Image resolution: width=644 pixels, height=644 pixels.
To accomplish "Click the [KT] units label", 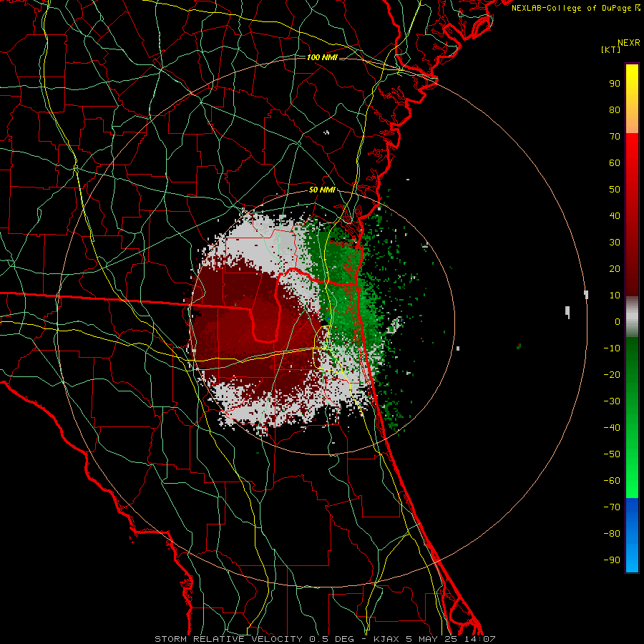I will [x=610, y=49].
